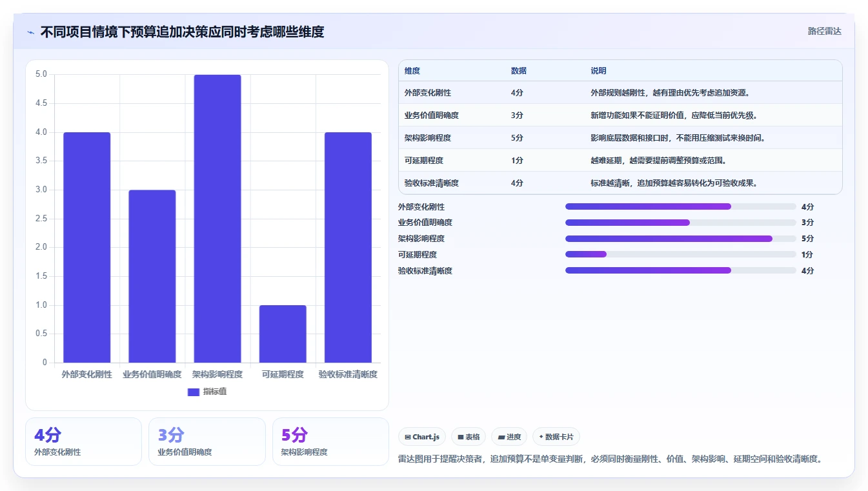Click the 5分 cell in table
868x491 pixels.
pyautogui.click(x=517, y=138)
